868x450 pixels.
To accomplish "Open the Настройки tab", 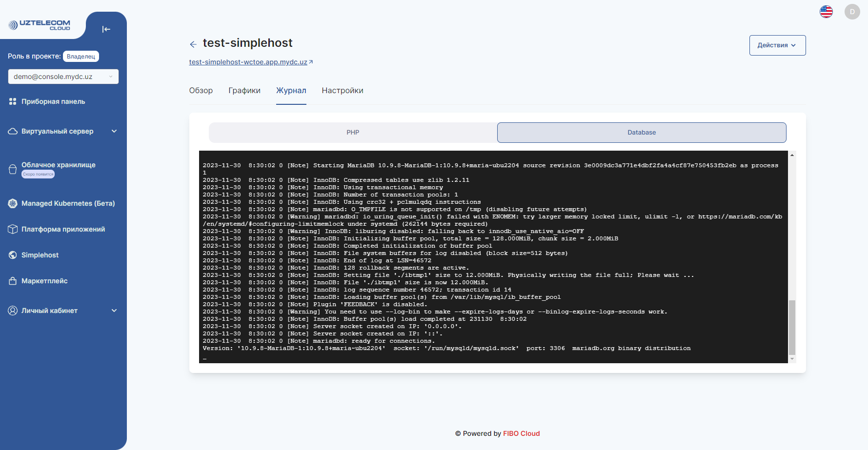I will coord(342,90).
